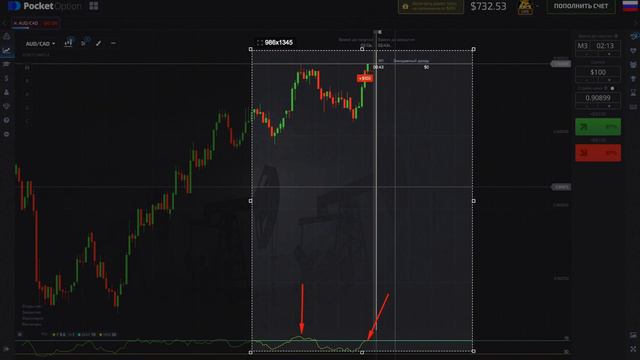This screenshot has height=360, width=640.
Task: Toggle the strike price switch
Action: pyautogui.click(x=612, y=88)
